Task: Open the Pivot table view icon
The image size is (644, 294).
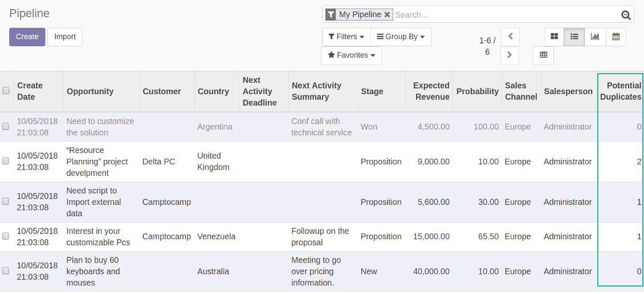Action: click(x=543, y=55)
